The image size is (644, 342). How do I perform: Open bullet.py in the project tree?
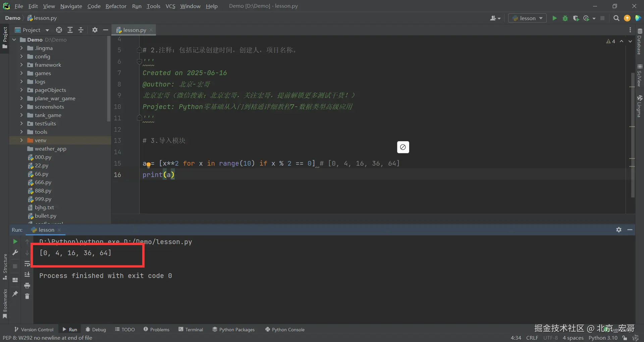pyautogui.click(x=45, y=216)
